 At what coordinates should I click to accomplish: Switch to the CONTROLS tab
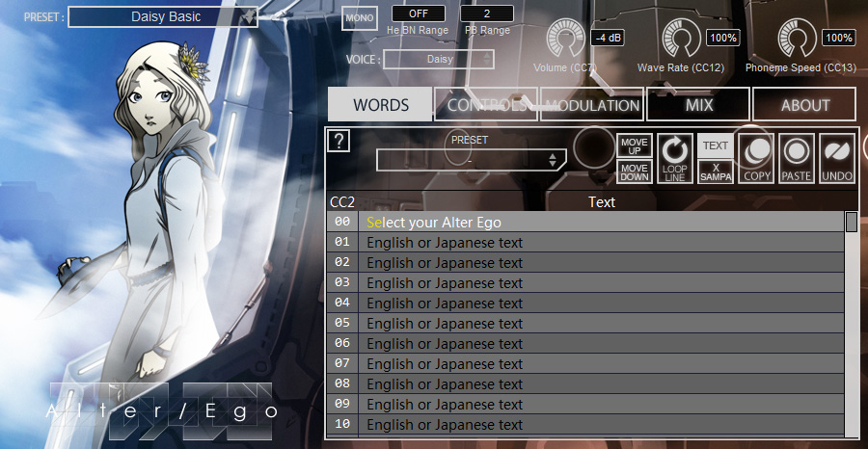click(x=485, y=104)
